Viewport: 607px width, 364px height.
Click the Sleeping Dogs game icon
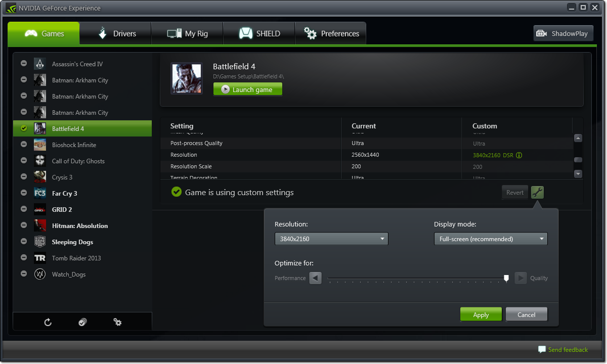click(40, 242)
